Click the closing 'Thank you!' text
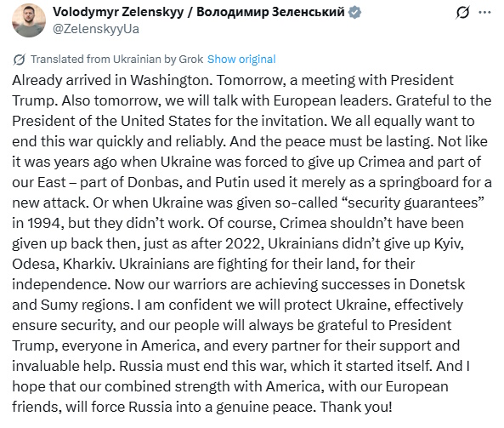The width and height of the screenshot is (504, 428). 356,407
